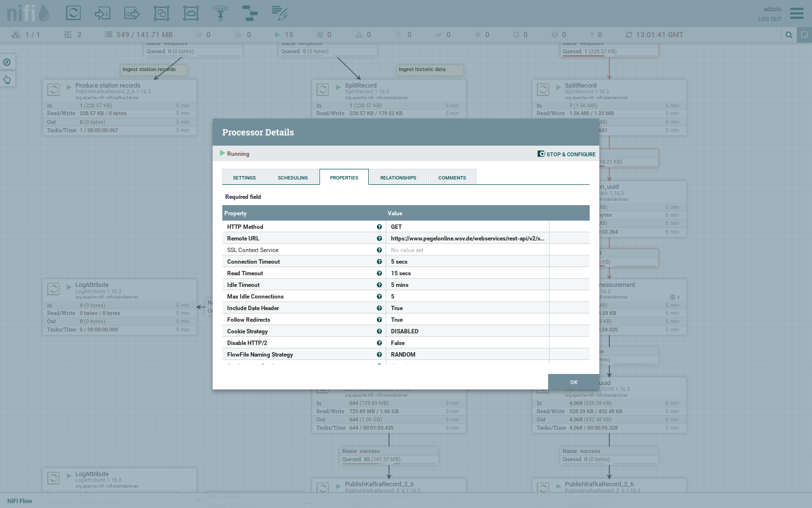Screen dimensions: 812x508
Task: Click the Processor icon in the toolbar
Action: pyautogui.click(x=73, y=13)
